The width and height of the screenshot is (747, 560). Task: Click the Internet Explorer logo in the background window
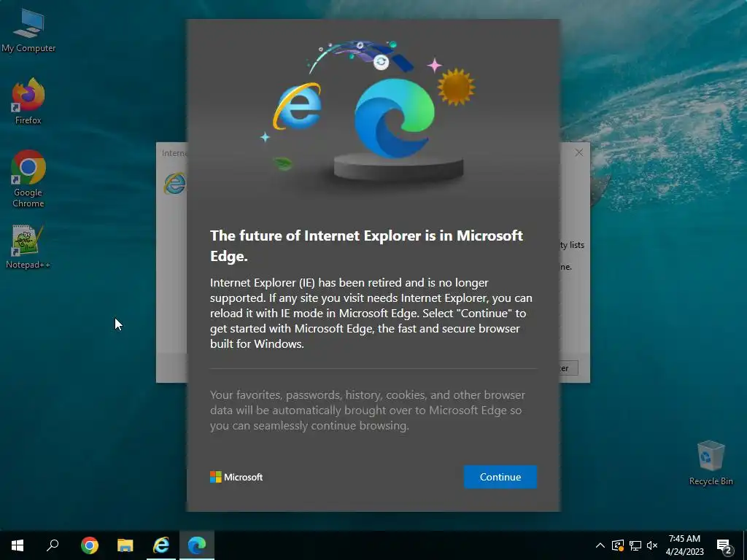[x=175, y=184]
